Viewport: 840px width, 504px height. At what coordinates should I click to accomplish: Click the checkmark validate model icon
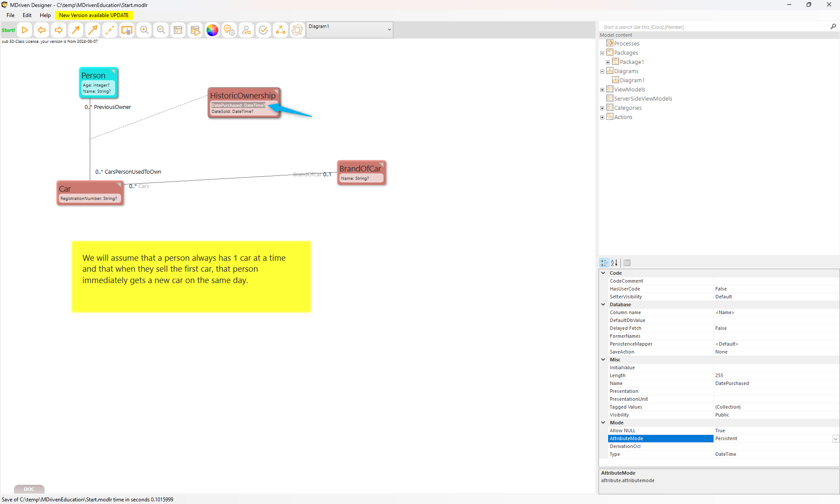[x=263, y=30]
